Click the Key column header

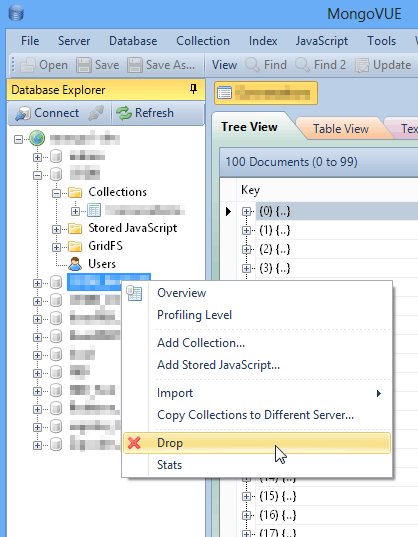pos(250,190)
